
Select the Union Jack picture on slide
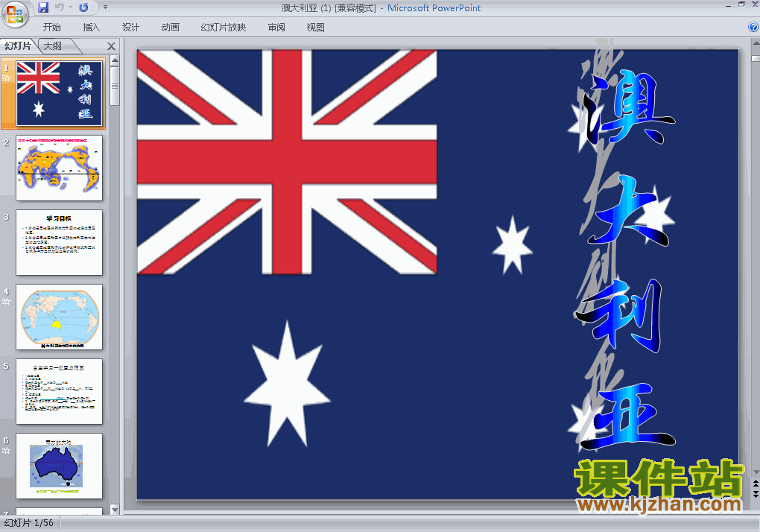coord(287,162)
